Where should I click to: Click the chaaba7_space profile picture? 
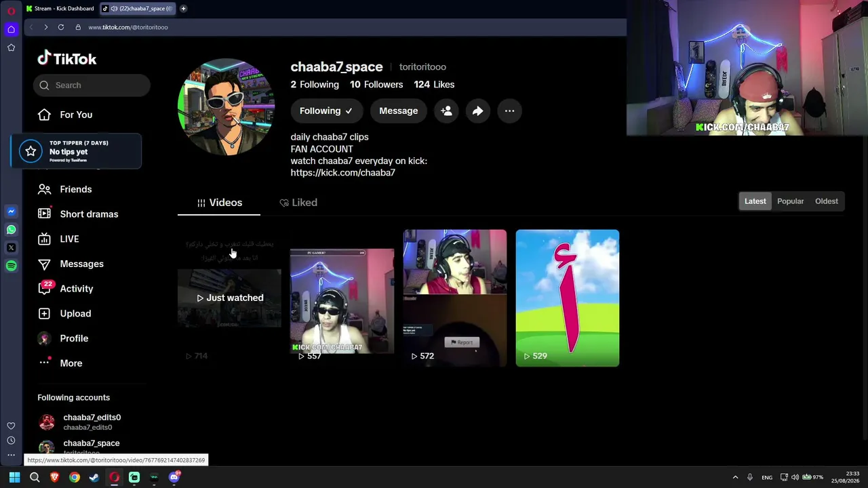coord(226,107)
